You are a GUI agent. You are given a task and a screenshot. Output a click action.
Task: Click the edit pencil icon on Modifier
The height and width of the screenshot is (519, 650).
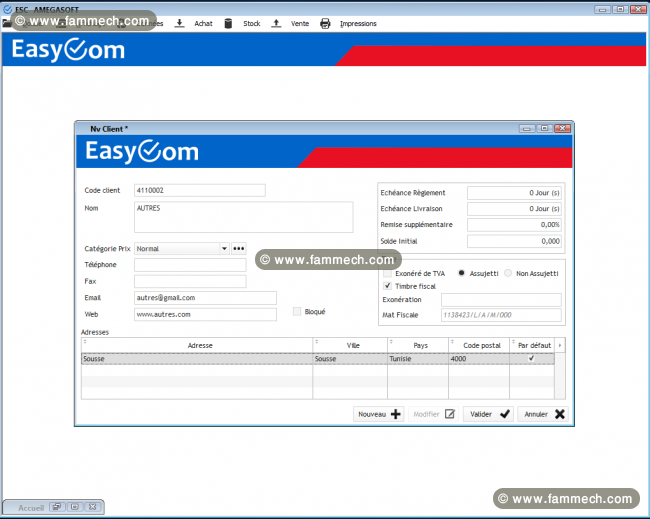(450, 414)
